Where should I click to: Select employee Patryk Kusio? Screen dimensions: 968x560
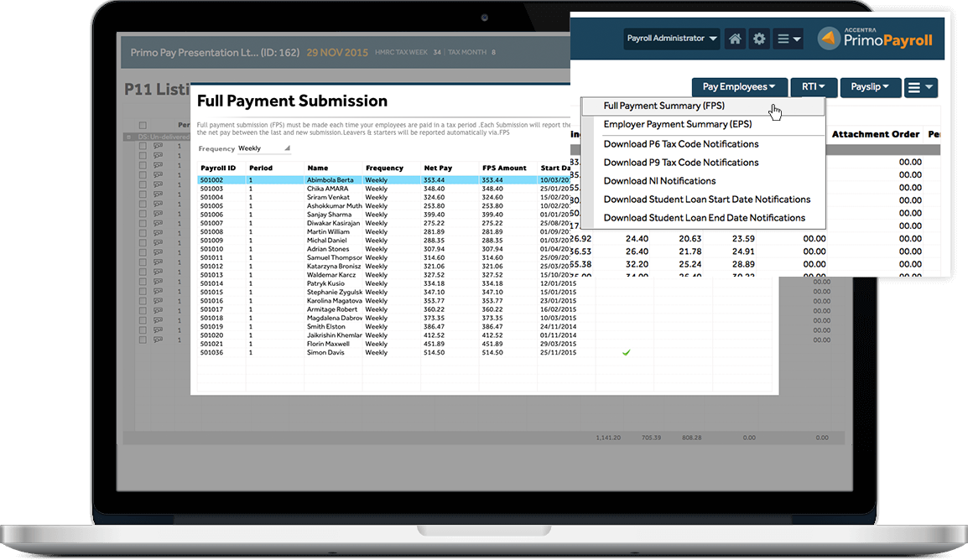pyautogui.click(x=325, y=283)
